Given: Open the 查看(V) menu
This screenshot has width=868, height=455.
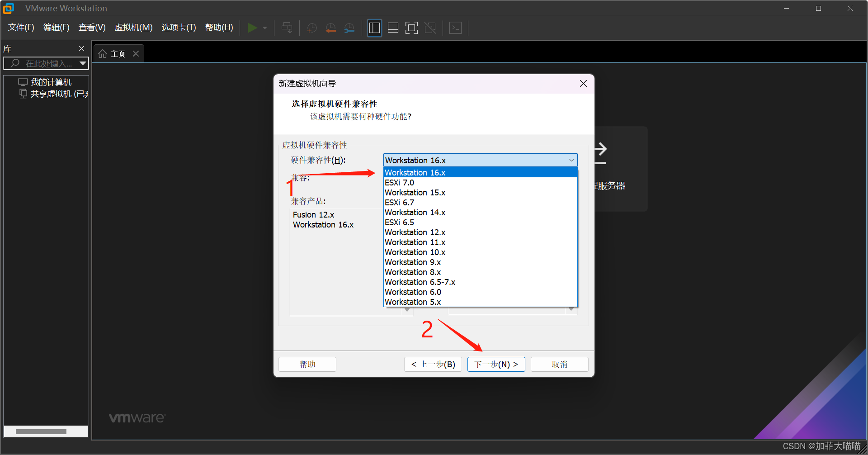Looking at the screenshot, I should pos(92,28).
